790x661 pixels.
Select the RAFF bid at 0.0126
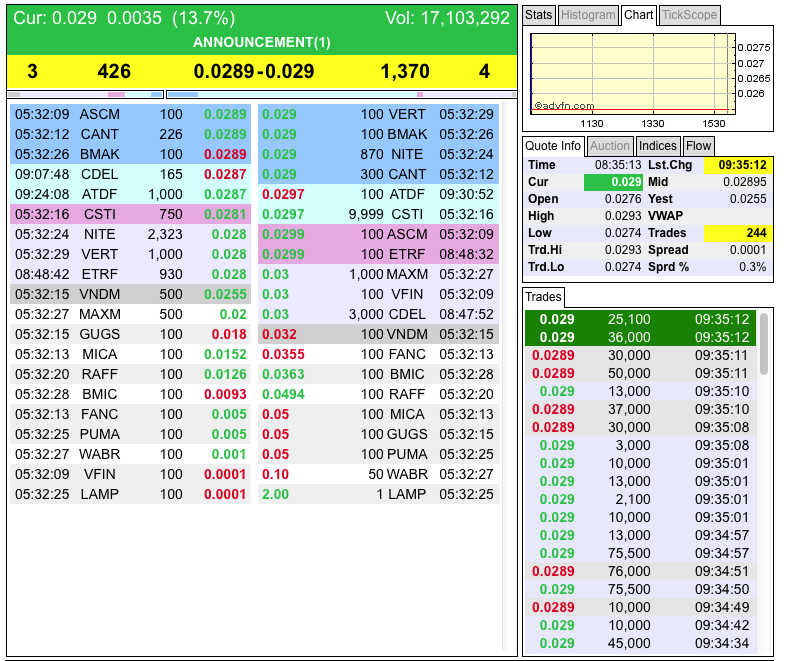(130, 374)
